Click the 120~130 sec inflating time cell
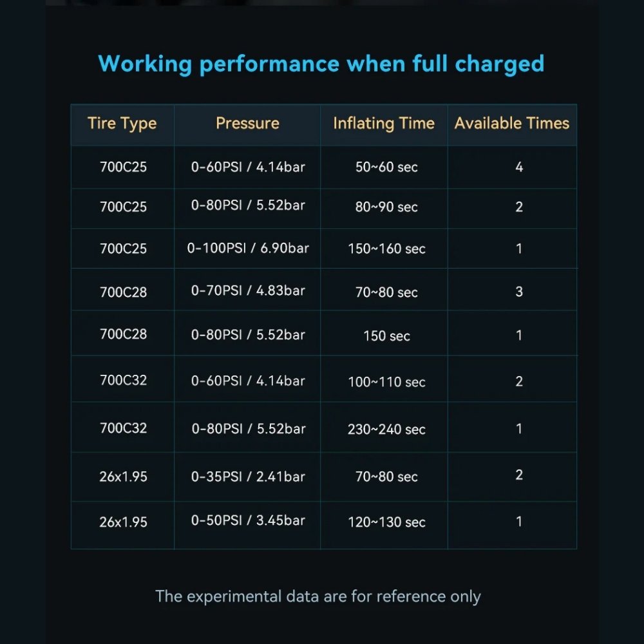Viewport: 644px width, 644px height. pos(386,522)
